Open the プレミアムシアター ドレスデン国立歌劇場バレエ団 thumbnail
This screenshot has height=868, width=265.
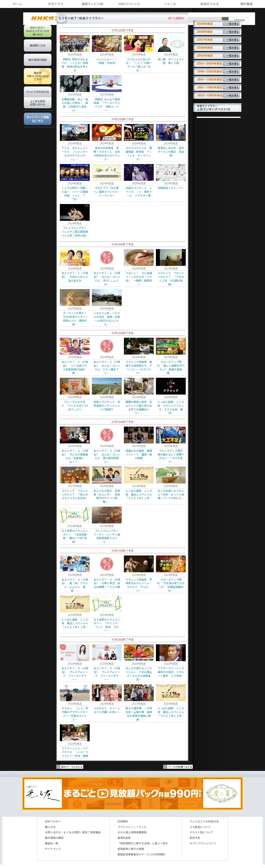[75, 212]
